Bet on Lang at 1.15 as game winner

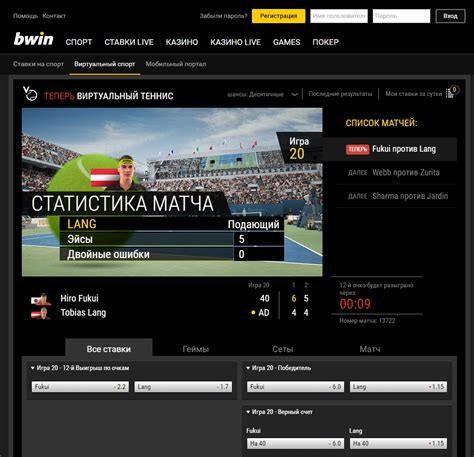pyautogui.click(x=399, y=387)
